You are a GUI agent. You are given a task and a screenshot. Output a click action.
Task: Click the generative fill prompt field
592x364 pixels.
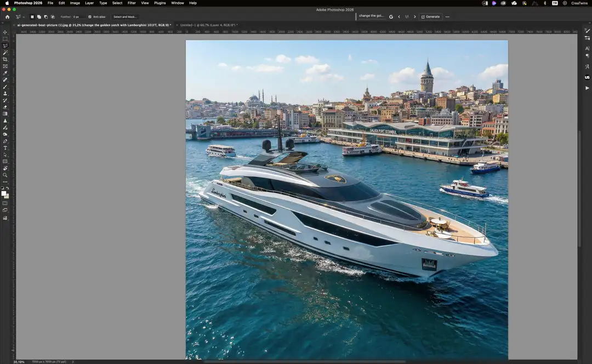click(372, 16)
